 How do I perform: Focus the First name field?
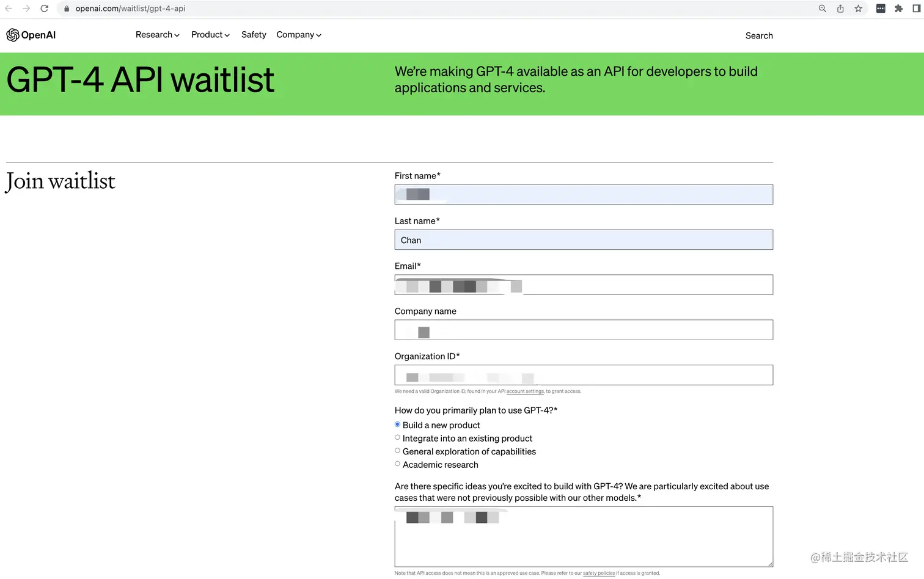584,194
